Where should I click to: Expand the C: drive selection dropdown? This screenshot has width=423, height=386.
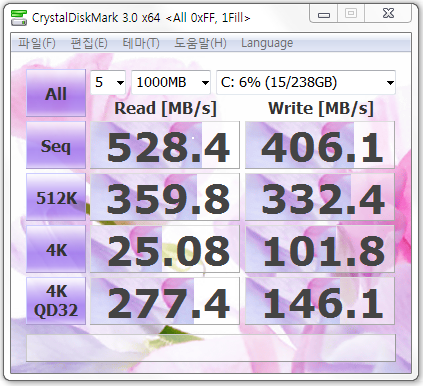pyautogui.click(x=306, y=82)
